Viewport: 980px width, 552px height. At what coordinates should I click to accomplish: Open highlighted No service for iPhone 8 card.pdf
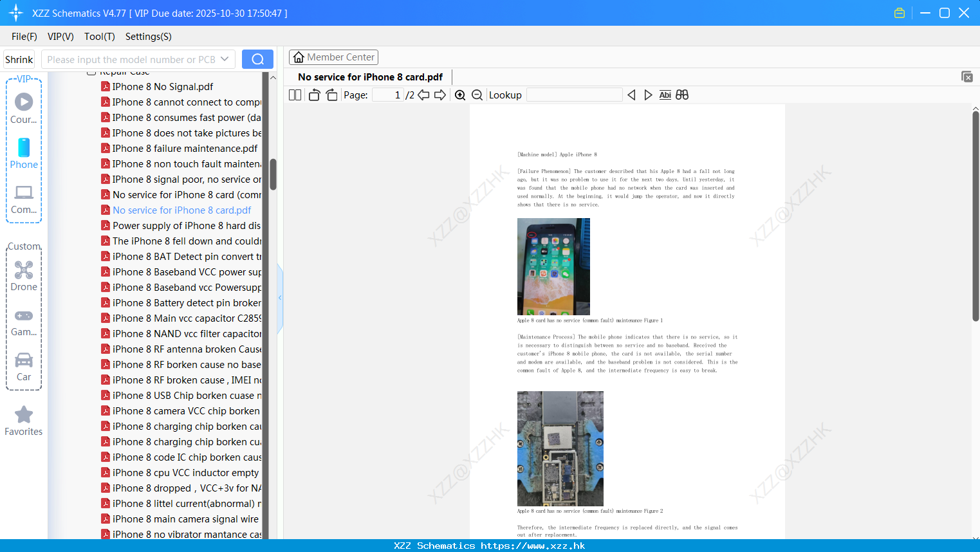pos(182,210)
